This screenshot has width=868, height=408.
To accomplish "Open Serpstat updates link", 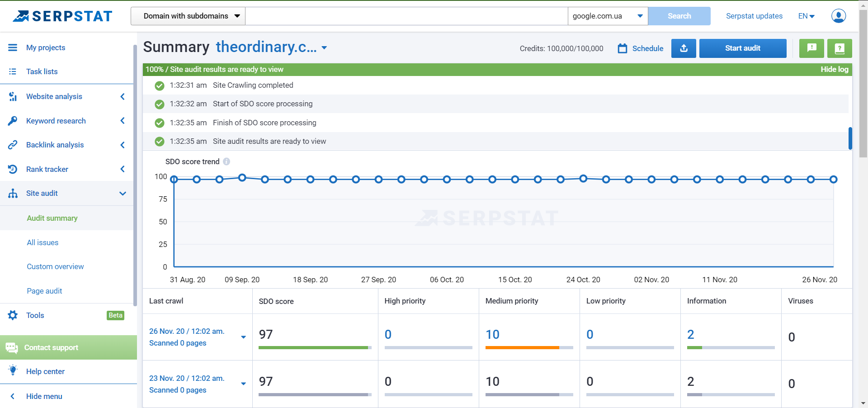I will coord(754,16).
